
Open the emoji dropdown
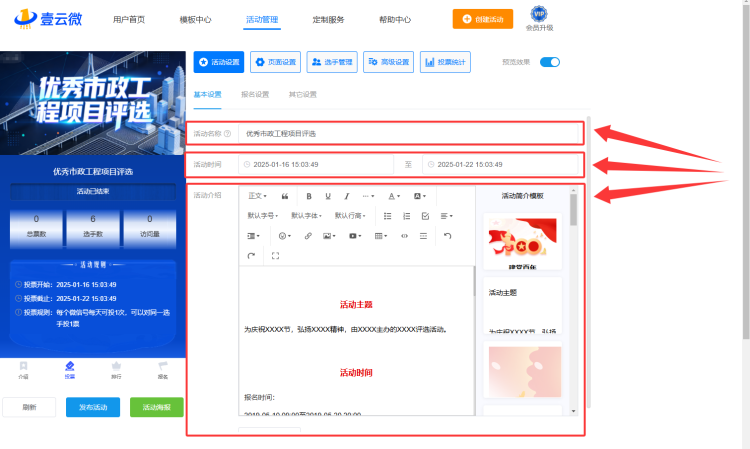tap(285, 236)
